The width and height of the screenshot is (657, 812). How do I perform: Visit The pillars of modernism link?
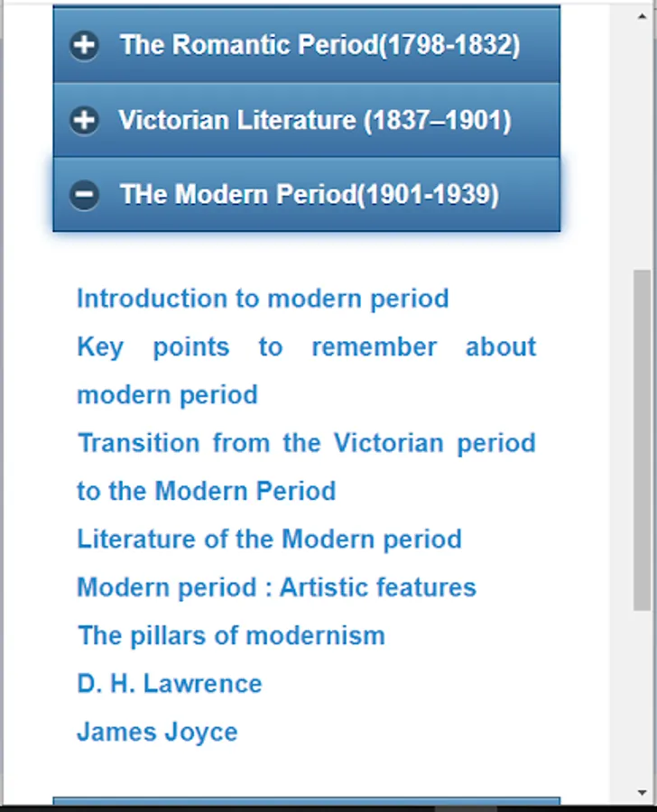[231, 635]
